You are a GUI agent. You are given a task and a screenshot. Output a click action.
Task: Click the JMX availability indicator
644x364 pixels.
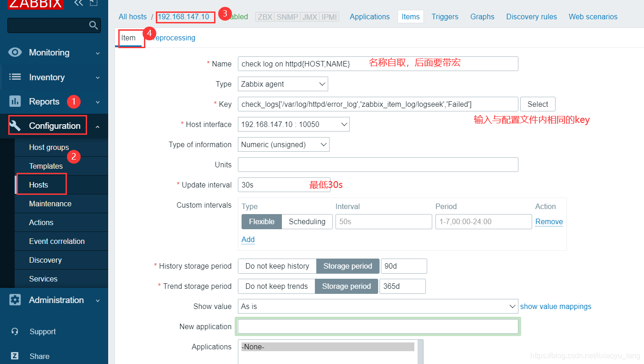click(310, 17)
